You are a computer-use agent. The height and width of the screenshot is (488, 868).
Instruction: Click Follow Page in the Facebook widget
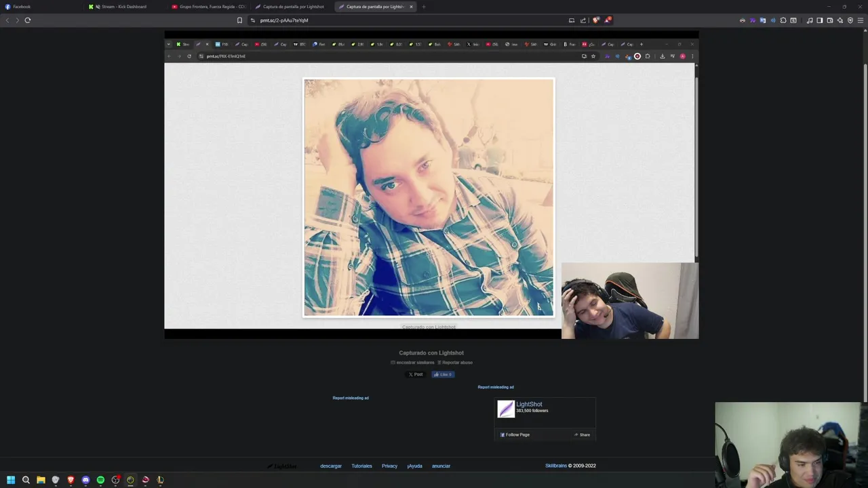coord(515,434)
